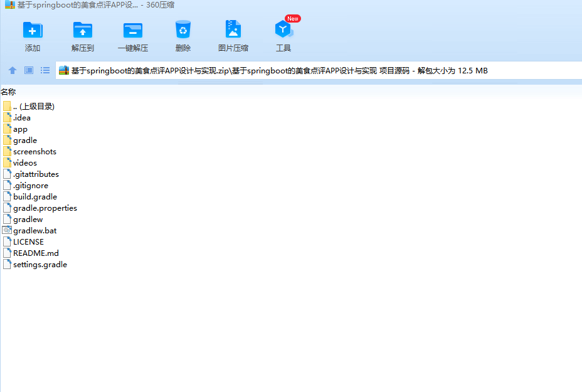Click the file icon beside build.gradle
The width and height of the screenshot is (582, 392).
click(7, 196)
